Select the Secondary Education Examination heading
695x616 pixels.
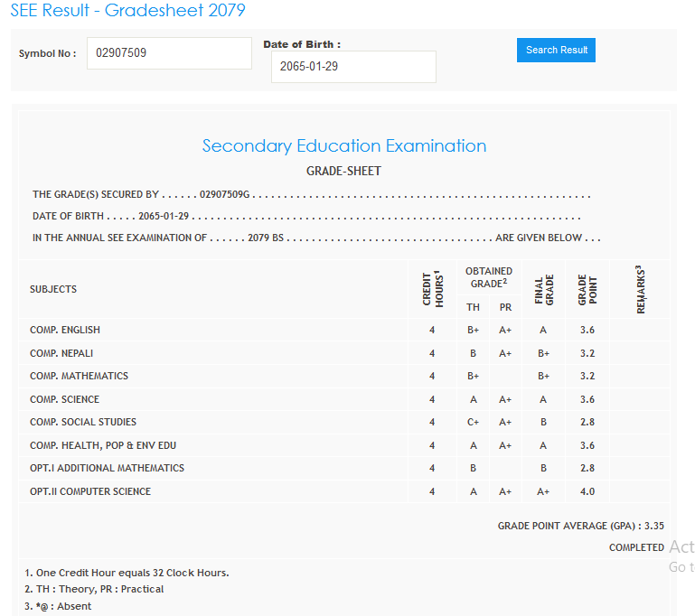click(x=343, y=146)
